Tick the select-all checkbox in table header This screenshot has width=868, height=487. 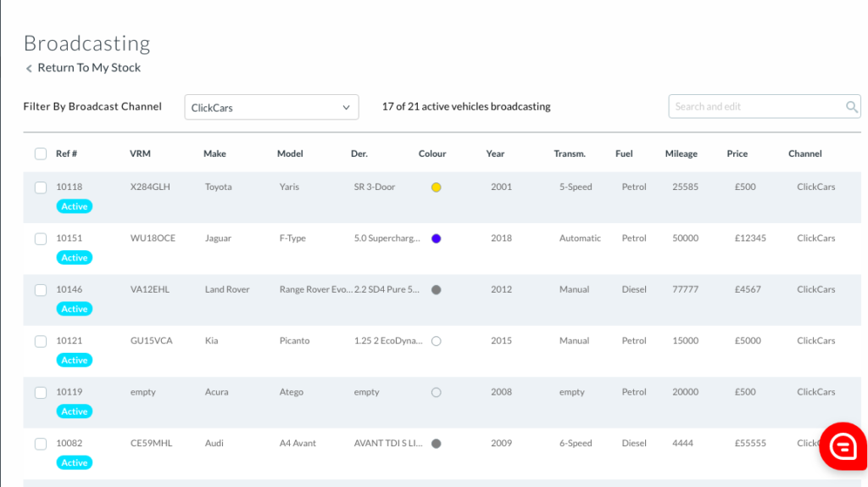pos(41,154)
